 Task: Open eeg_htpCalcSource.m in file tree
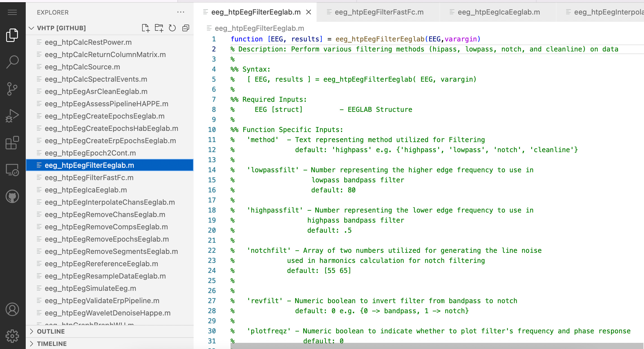82,67
